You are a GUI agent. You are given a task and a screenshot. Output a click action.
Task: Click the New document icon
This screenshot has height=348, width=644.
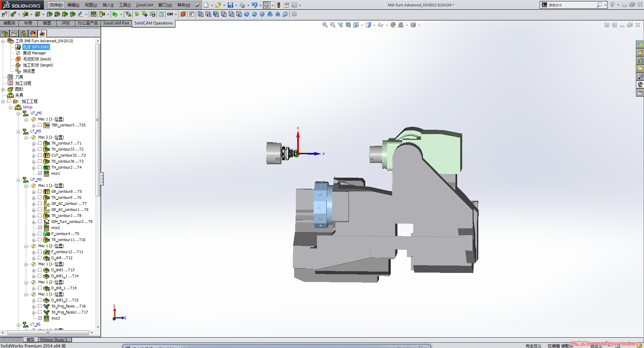tap(206, 5)
